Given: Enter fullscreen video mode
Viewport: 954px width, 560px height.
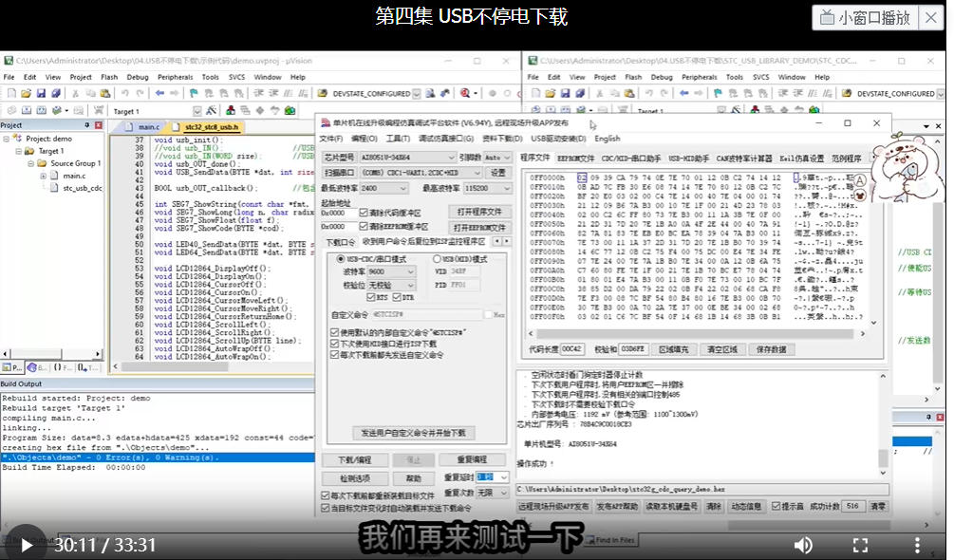Looking at the screenshot, I should click(x=860, y=545).
